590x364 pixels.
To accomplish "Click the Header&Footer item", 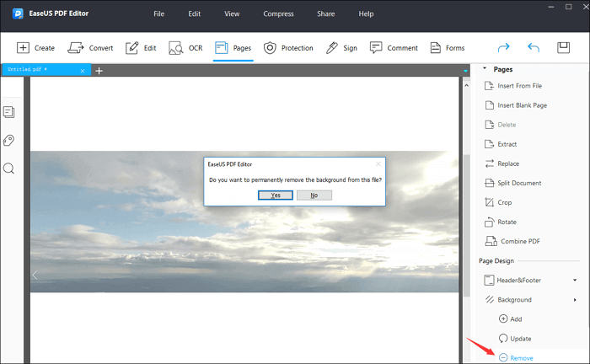I will click(512, 280).
